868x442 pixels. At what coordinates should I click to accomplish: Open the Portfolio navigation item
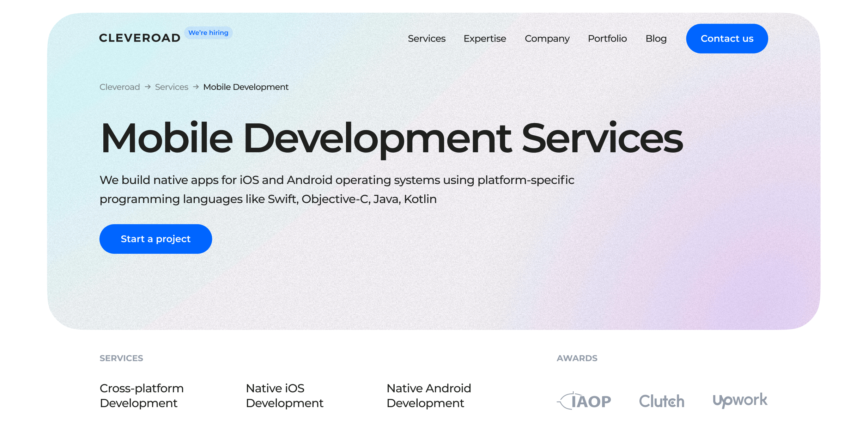pyautogui.click(x=607, y=39)
